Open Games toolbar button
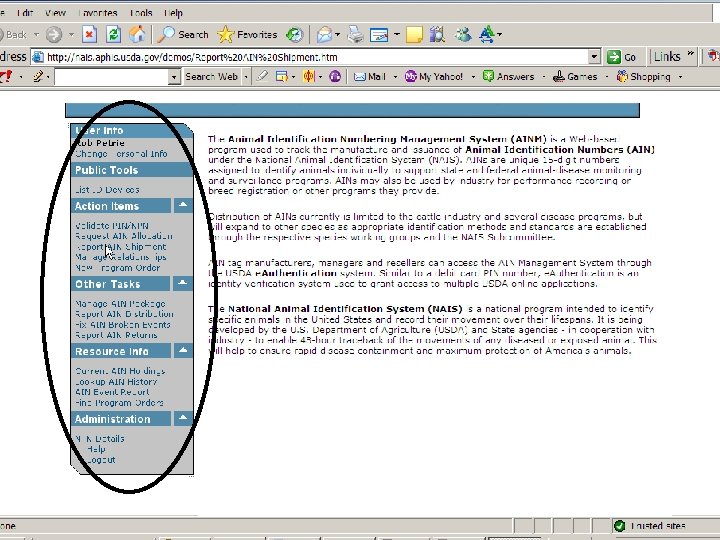Image resolution: width=720 pixels, height=540 pixels. 575,77
